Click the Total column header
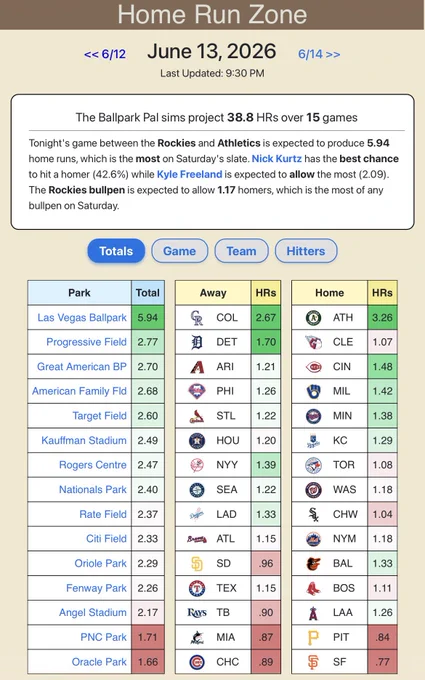 [x=148, y=293]
